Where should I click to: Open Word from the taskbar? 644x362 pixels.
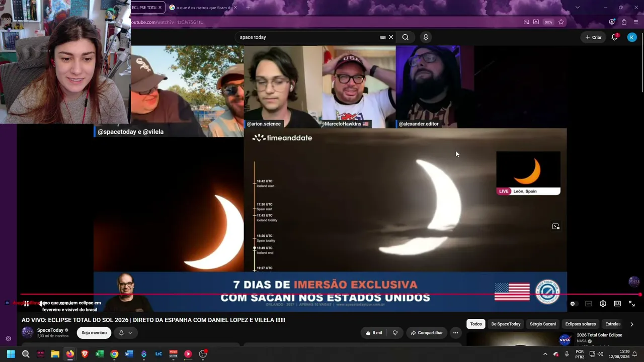coord(129,354)
